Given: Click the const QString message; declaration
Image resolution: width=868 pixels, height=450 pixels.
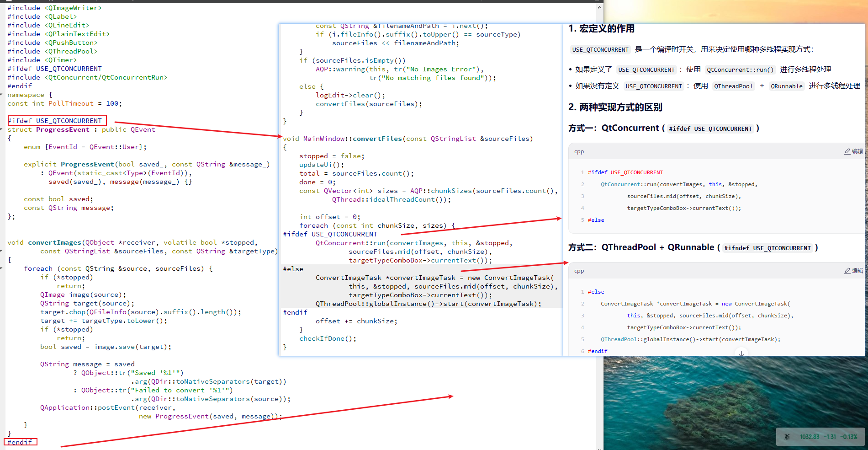Looking at the screenshot, I should click(69, 208).
